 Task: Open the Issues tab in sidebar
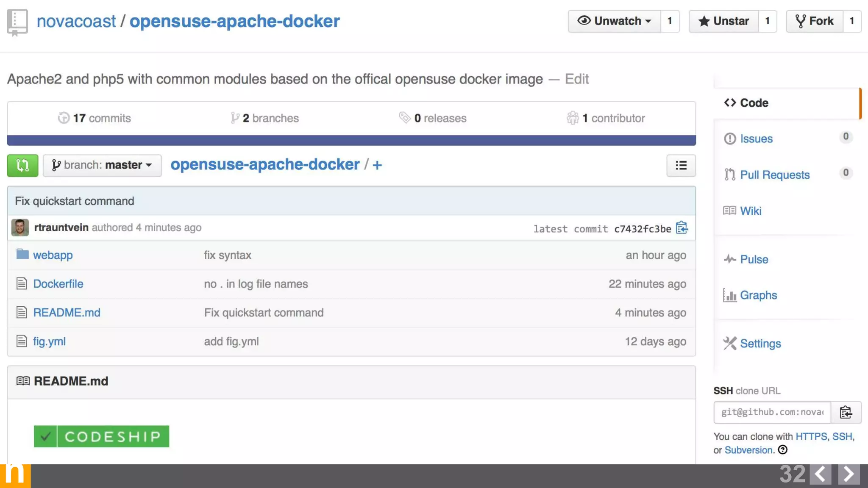pos(756,139)
